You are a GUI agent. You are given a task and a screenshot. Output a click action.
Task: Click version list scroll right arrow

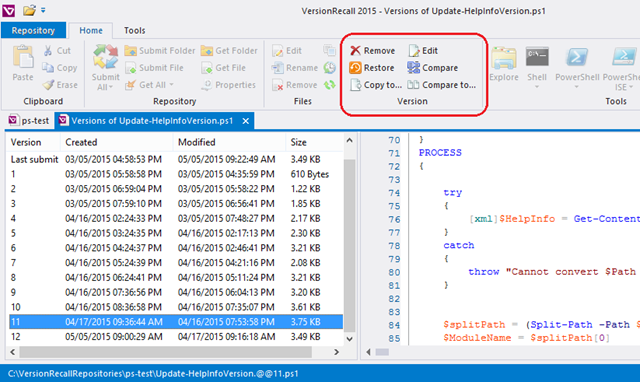point(336,351)
